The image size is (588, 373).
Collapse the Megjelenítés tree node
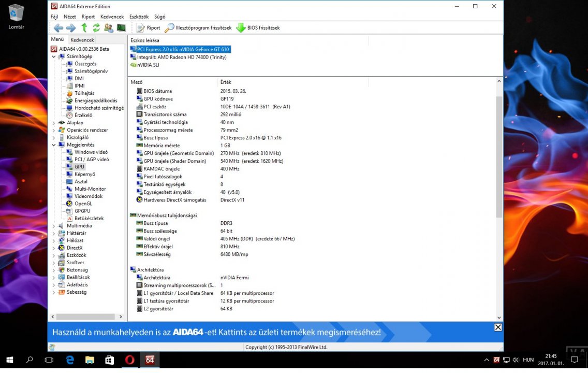click(x=54, y=145)
